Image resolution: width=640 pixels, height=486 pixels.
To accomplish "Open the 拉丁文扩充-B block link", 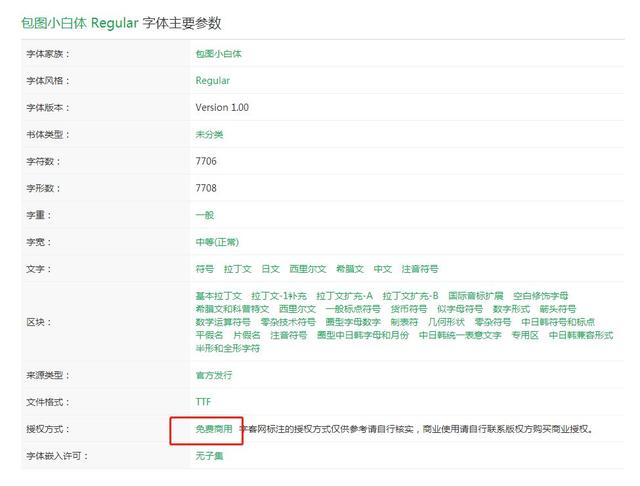I will coord(411,296).
